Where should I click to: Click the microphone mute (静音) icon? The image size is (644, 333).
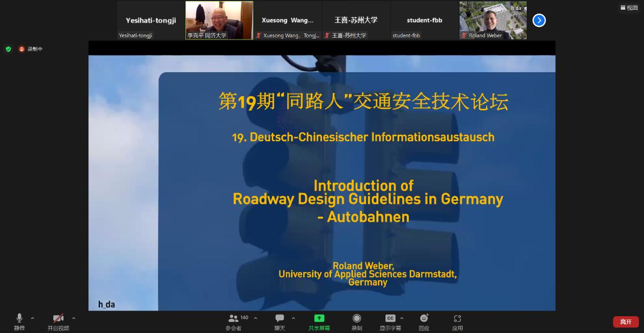point(19,318)
